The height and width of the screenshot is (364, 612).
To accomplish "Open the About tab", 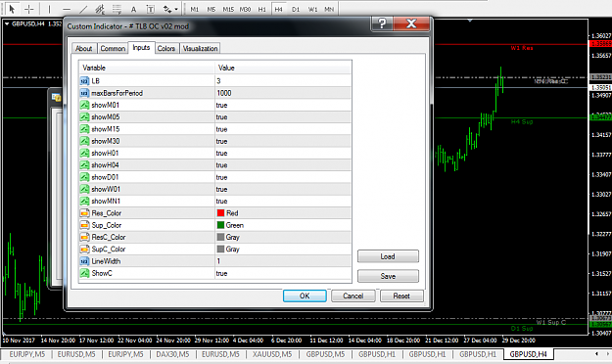I will (x=83, y=48).
